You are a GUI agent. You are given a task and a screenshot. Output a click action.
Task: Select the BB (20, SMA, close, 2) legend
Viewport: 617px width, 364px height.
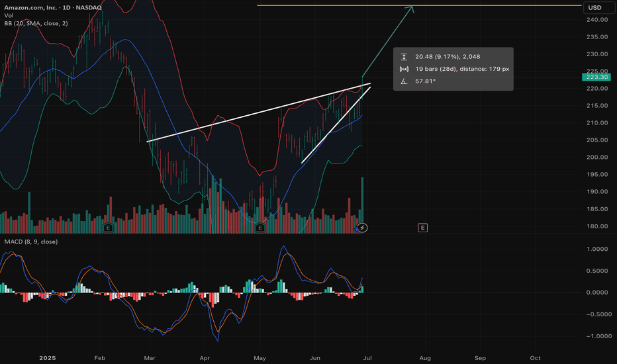tap(36, 23)
